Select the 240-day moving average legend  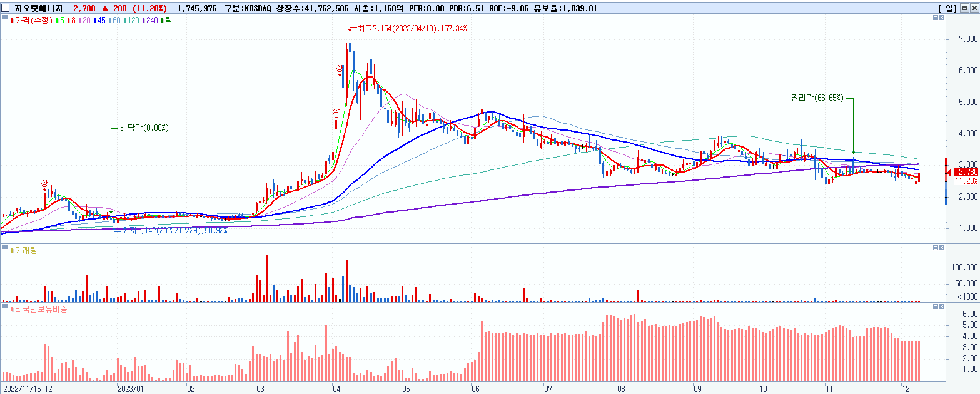(151, 21)
